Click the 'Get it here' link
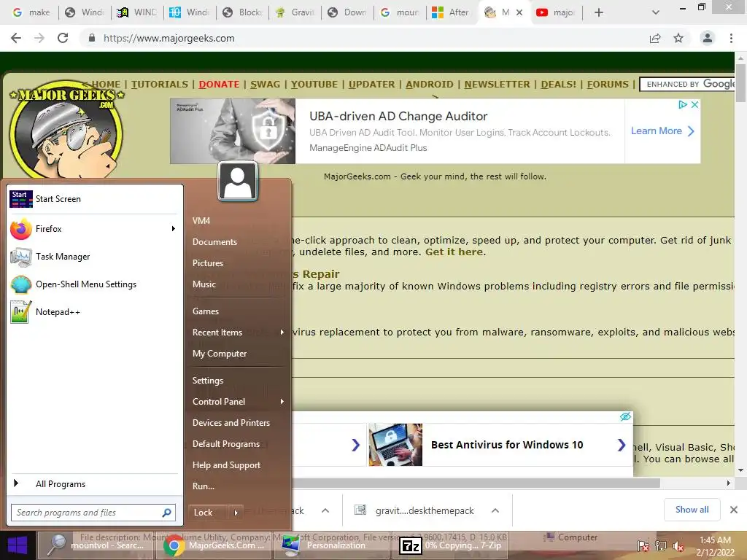Image resolution: width=747 pixels, height=560 pixels. pos(454,252)
